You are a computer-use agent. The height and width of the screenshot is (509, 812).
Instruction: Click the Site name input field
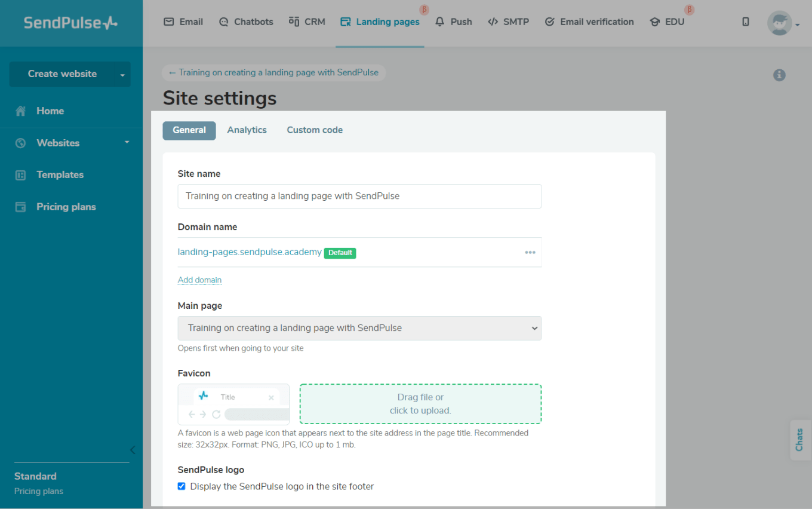click(359, 196)
